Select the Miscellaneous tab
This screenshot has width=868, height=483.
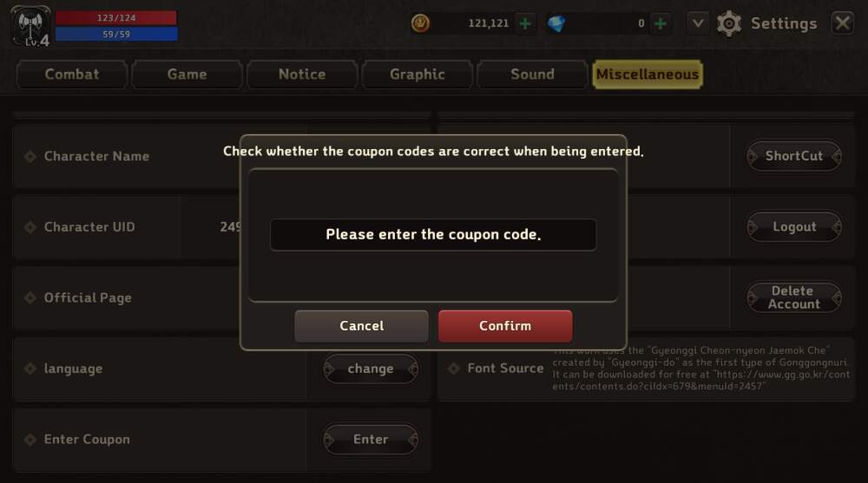tap(648, 74)
